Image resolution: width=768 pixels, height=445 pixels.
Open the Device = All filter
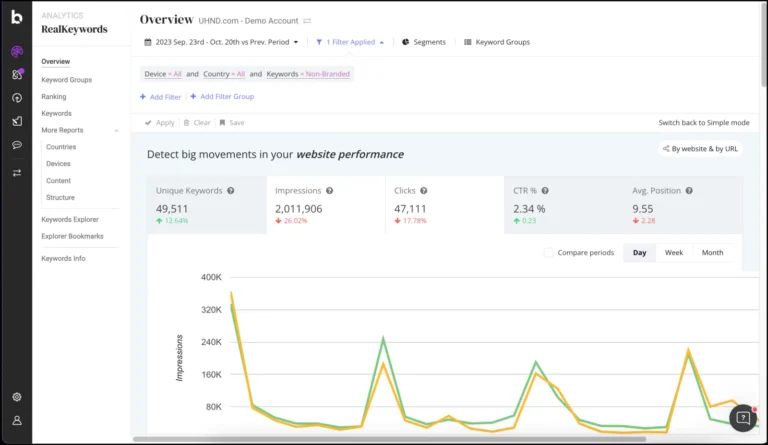pos(163,74)
